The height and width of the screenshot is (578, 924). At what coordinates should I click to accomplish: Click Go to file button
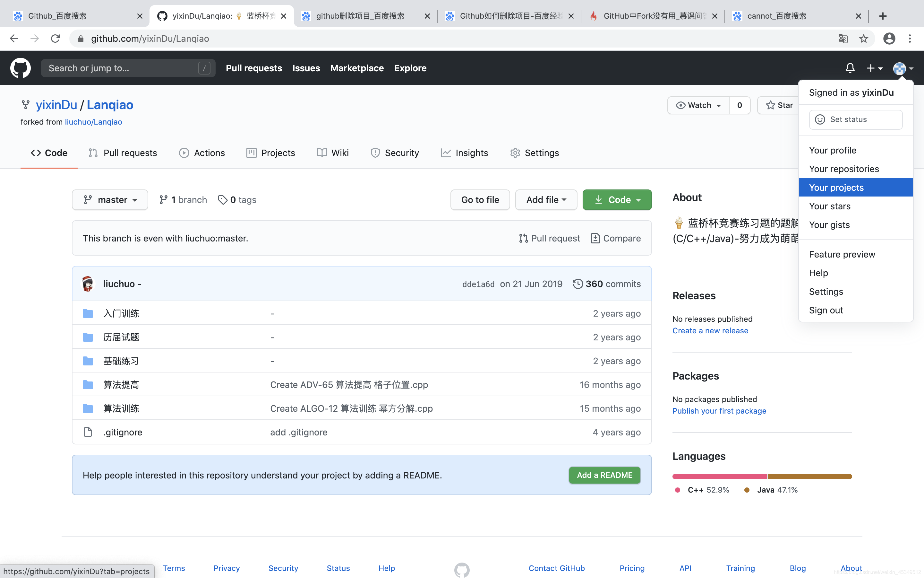(480, 199)
